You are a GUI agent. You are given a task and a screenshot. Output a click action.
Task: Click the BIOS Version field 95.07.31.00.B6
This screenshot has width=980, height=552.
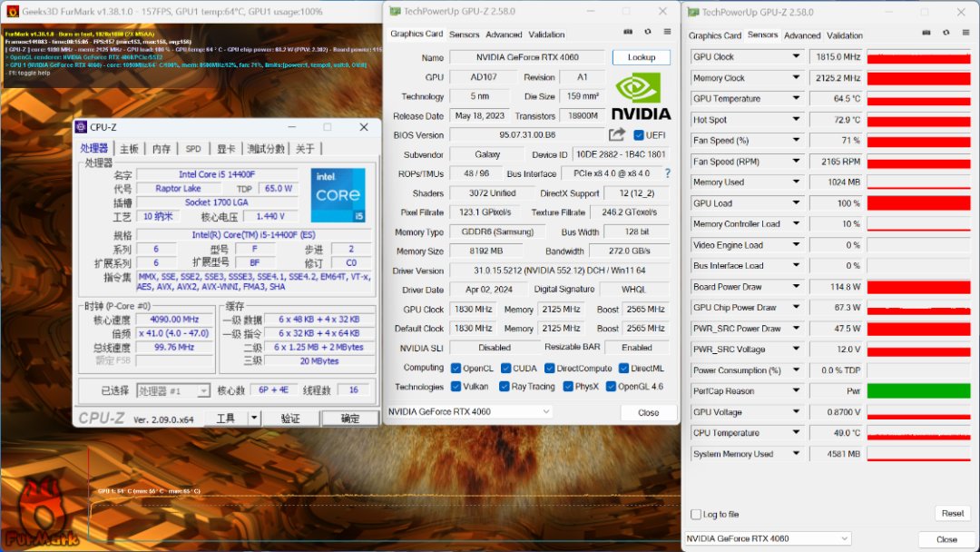click(527, 134)
